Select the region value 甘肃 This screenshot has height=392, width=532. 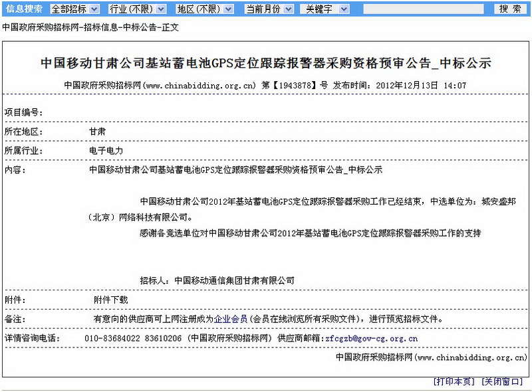tap(97, 132)
